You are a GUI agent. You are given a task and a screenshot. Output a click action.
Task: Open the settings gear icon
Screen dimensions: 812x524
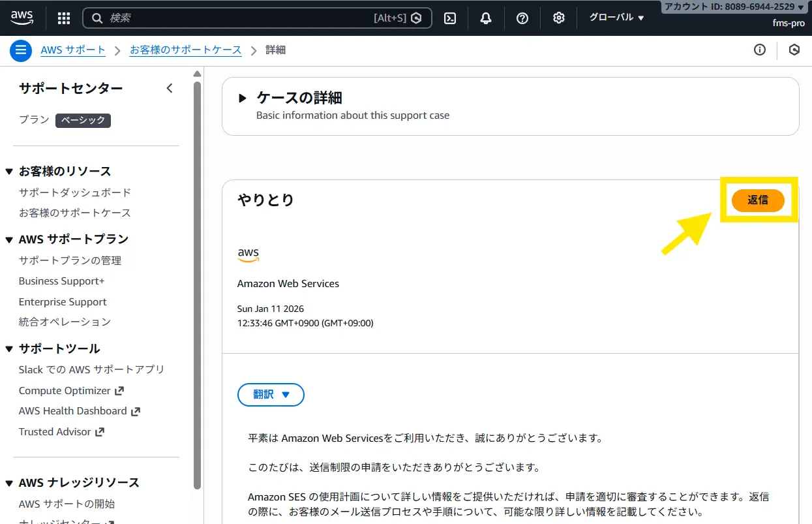coord(559,18)
